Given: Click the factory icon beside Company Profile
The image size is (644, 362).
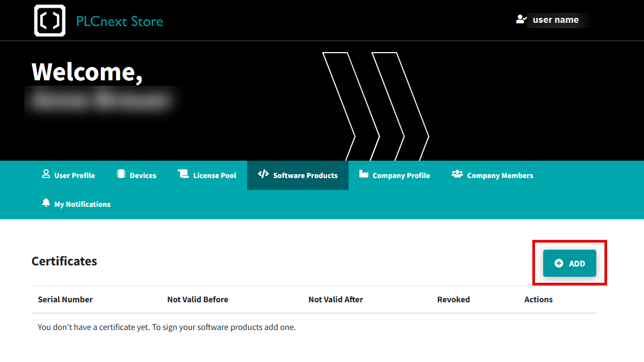Looking at the screenshot, I should 364,174.
